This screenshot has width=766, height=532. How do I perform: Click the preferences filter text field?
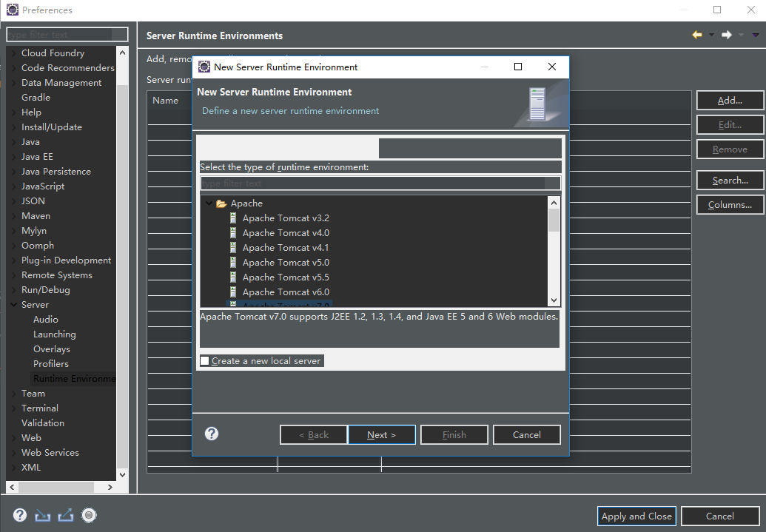pos(67,34)
